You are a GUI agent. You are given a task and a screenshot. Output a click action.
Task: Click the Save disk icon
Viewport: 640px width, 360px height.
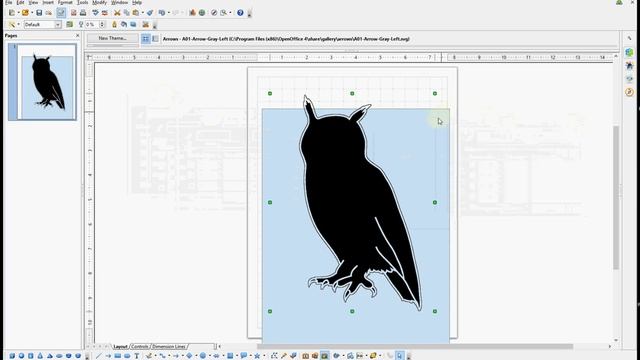(x=39, y=13)
